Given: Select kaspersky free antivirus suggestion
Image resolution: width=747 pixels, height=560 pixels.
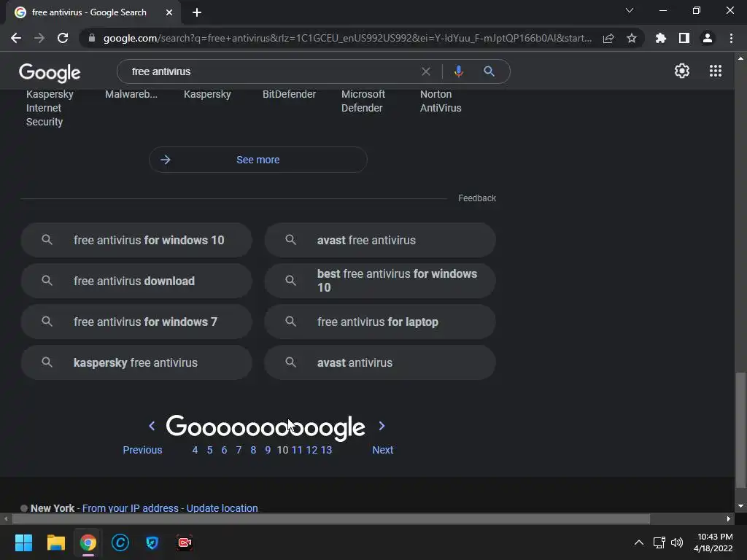Looking at the screenshot, I should (x=136, y=363).
